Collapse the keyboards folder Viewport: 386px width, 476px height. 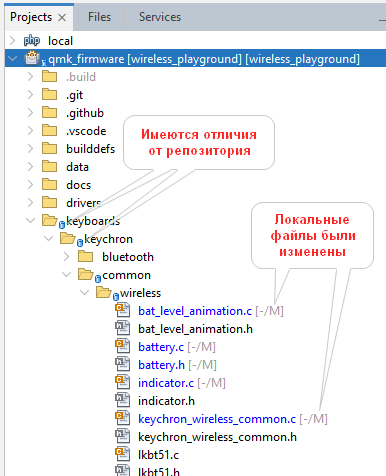pos(31,220)
